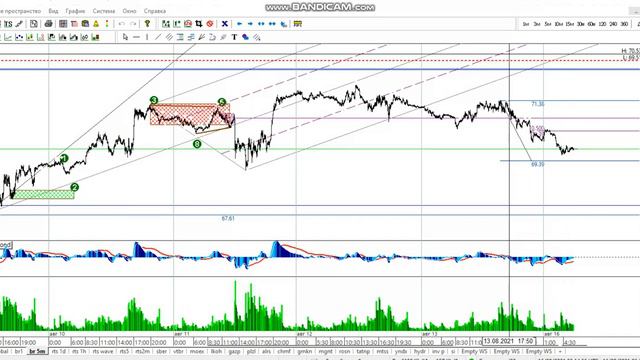This screenshot has width=640, height=360.
Task: Click the green wave marker 3
Action: click(x=153, y=100)
